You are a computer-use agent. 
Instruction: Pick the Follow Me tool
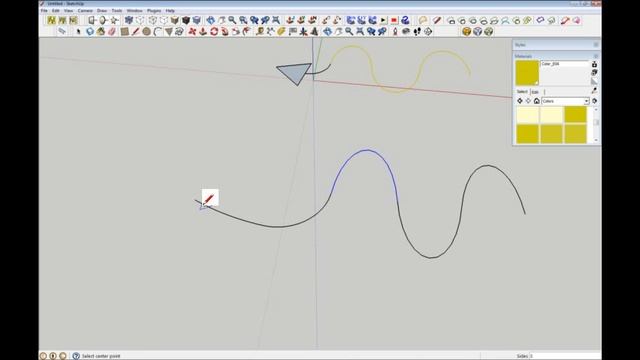click(225, 31)
